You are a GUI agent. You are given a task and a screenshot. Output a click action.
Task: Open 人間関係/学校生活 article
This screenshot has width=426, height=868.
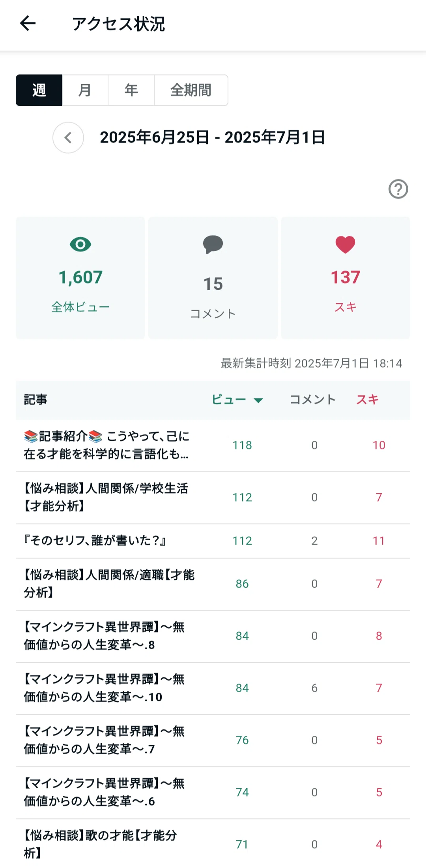213,498
